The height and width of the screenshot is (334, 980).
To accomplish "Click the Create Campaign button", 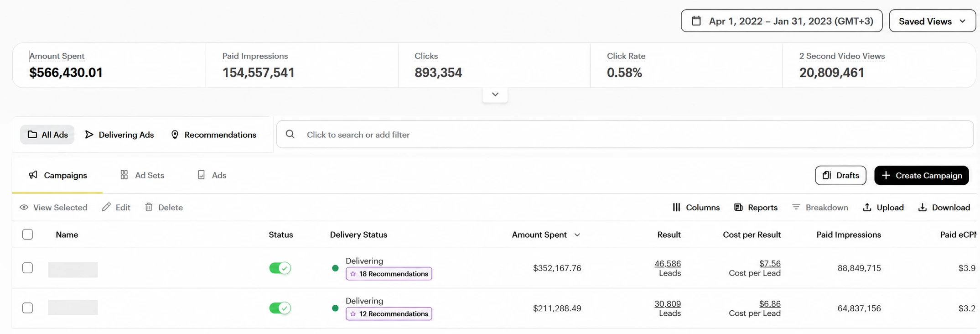I will pos(922,175).
